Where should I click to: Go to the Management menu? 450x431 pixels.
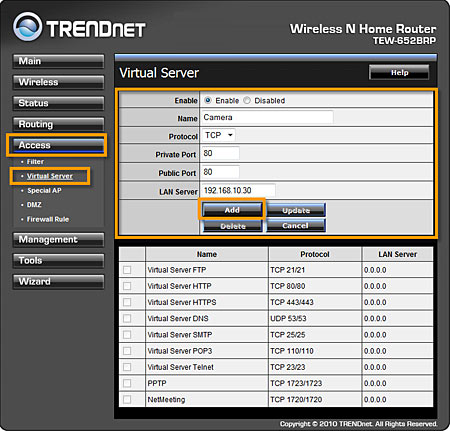click(58, 240)
